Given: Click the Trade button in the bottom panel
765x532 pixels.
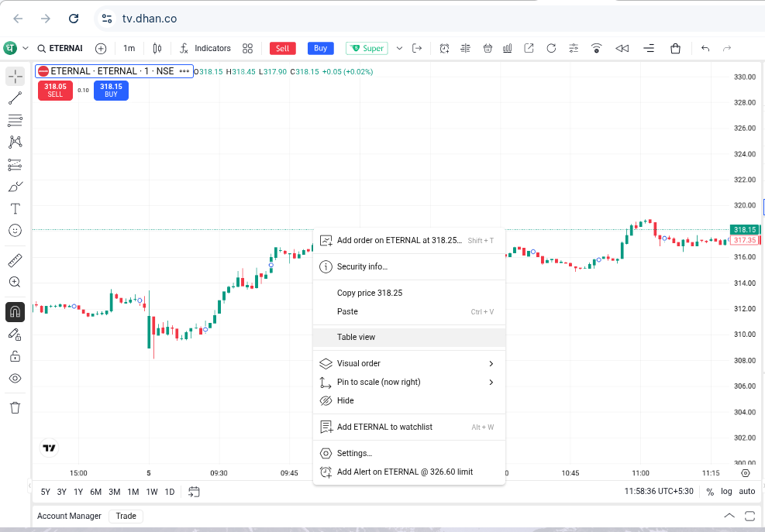Looking at the screenshot, I should click(x=126, y=516).
